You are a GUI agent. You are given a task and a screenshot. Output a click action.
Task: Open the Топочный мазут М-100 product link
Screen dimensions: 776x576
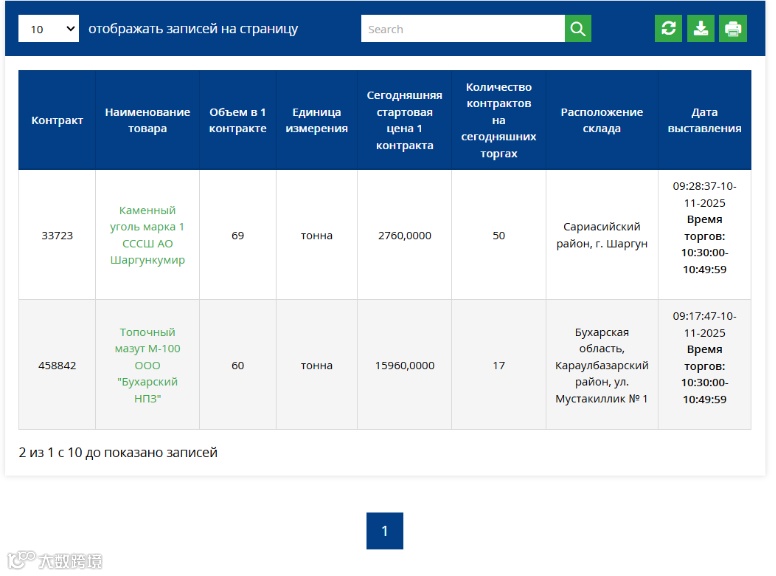[x=147, y=365]
